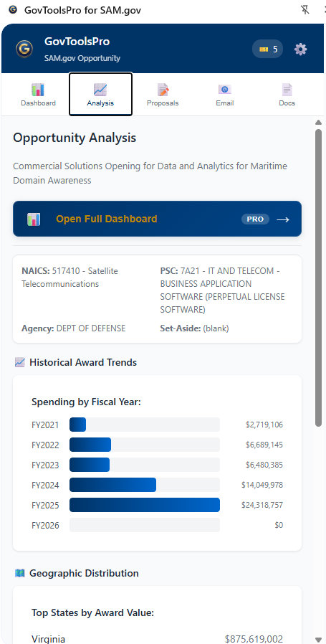
Task: Select the Analysis tab
Action: pyautogui.click(x=100, y=95)
